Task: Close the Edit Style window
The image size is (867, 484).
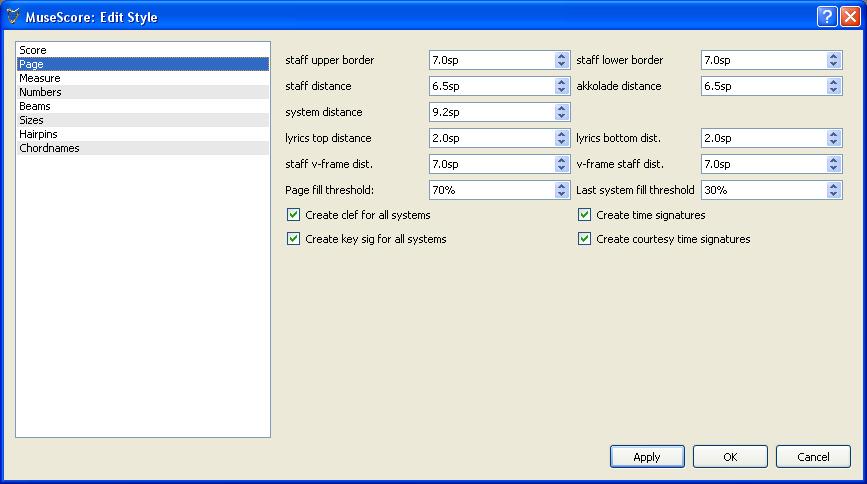Action: pyautogui.click(x=850, y=17)
